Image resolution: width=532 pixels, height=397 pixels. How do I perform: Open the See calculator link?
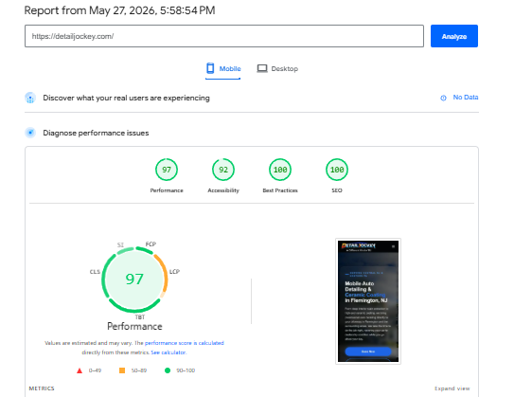tap(168, 352)
